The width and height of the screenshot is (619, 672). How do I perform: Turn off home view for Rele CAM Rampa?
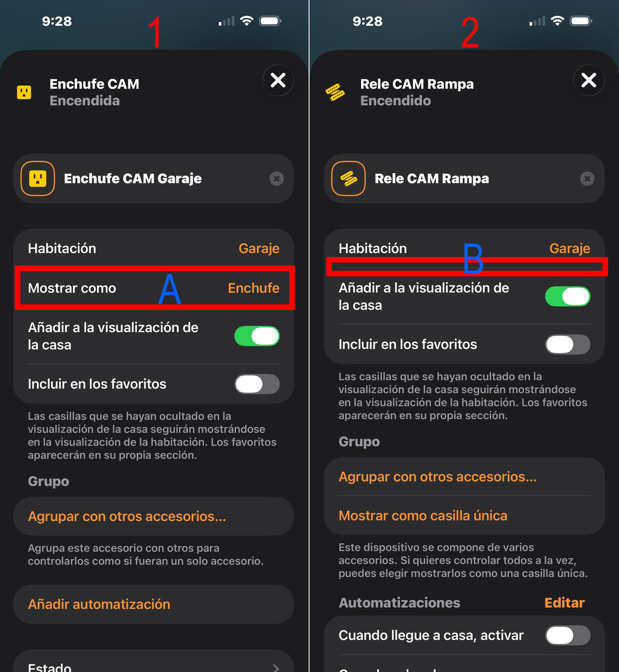[x=568, y=297]
